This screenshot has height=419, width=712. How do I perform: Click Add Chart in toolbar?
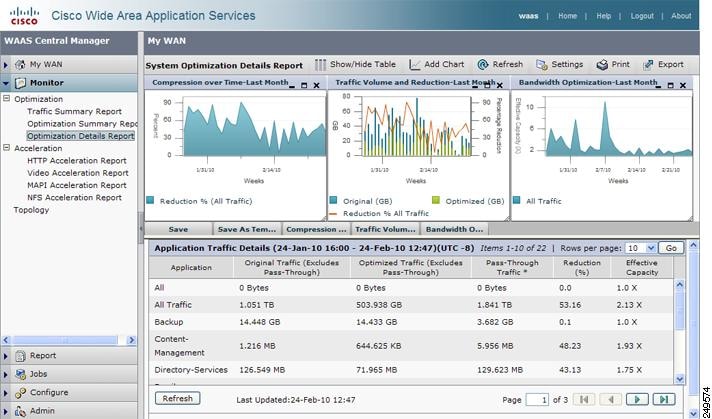pos(437,65)
